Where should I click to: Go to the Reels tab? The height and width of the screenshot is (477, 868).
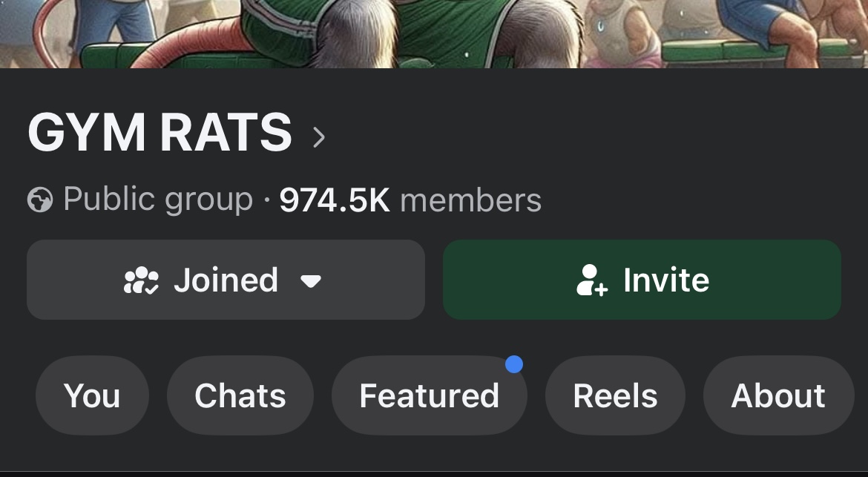click(x=615, y=395)
